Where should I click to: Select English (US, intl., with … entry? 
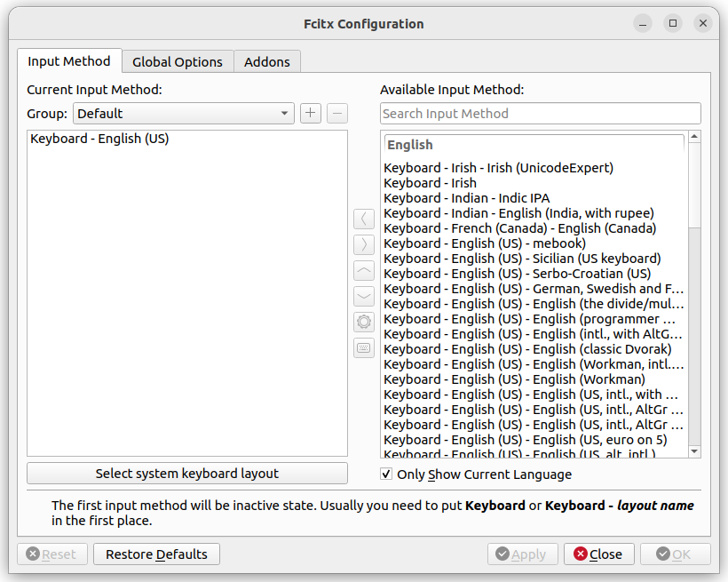click(x=534, y=395)
